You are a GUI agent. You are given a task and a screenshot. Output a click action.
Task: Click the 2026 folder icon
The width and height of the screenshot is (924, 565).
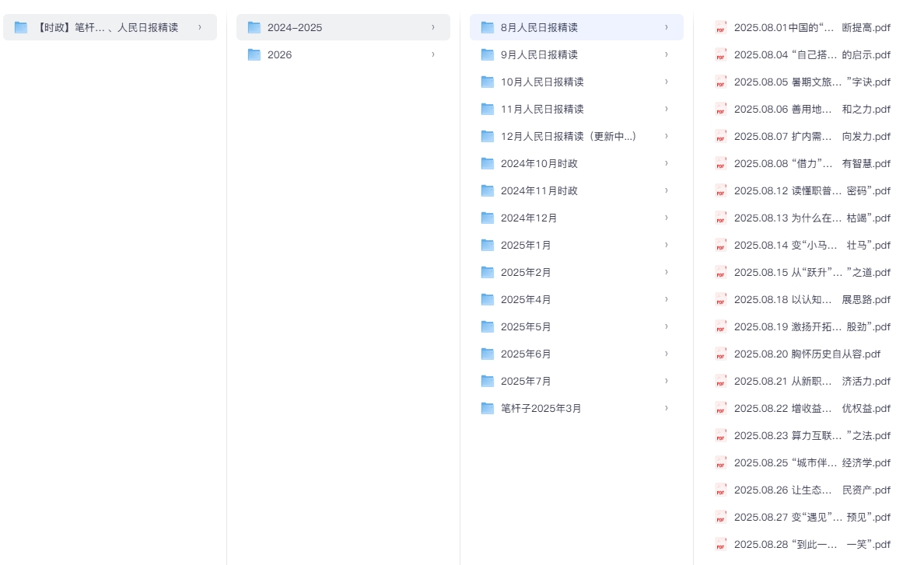coord(254,54)
